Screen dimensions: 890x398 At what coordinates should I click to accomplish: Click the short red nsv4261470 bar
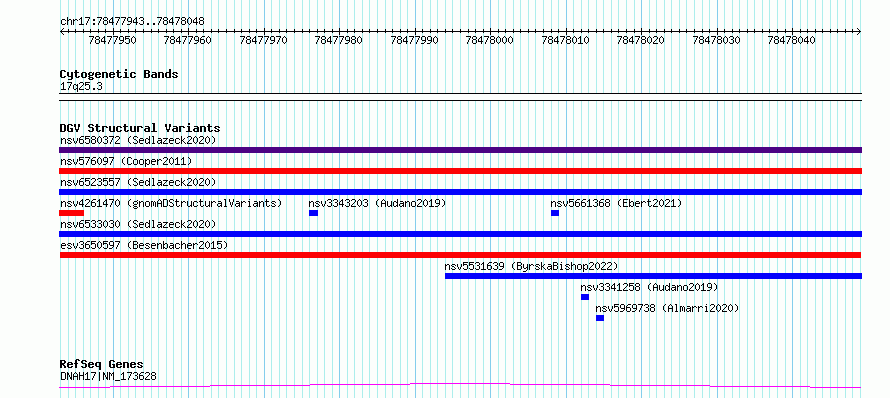tap(72, 213)
